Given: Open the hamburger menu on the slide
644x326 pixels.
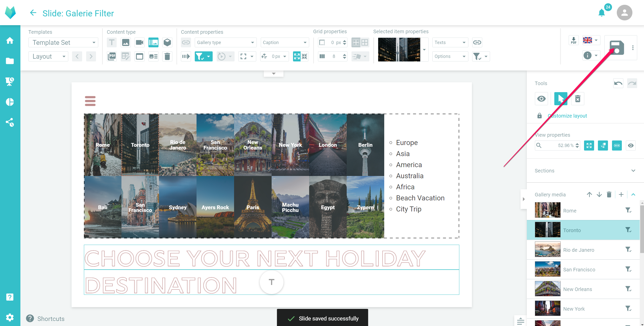Looking at the screenshot, I should point(90,101).
